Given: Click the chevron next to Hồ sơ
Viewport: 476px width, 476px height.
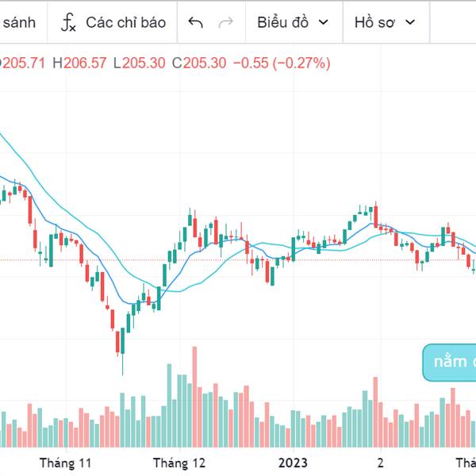Looking at the screenshot, I should (x=409, y=22).
